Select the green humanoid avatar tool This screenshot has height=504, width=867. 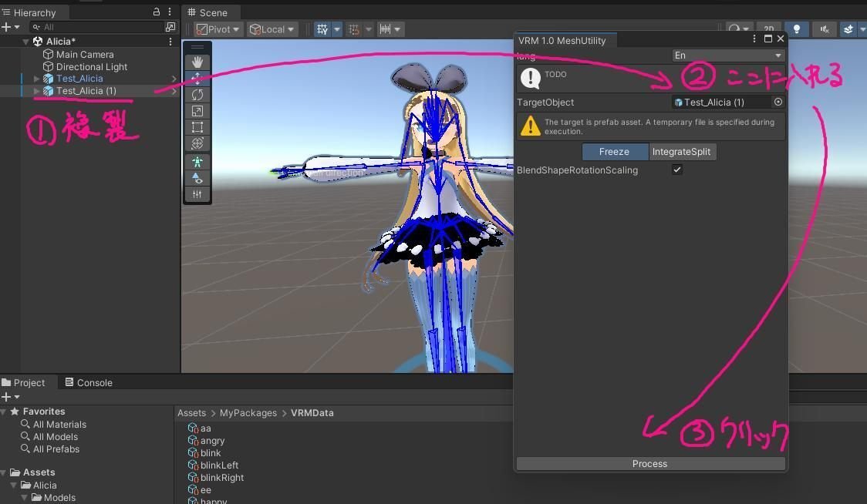tap(197, 162)
